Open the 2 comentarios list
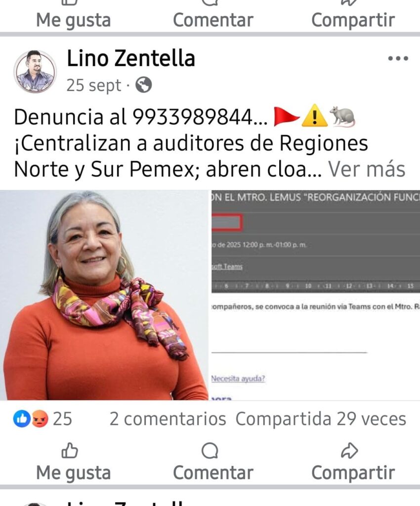 click(168, 419)
